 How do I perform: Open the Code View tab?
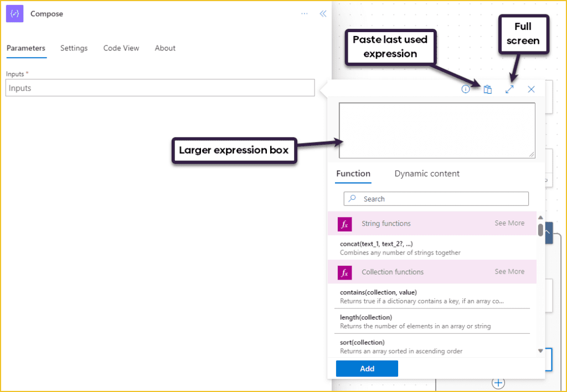click(121, 48)
